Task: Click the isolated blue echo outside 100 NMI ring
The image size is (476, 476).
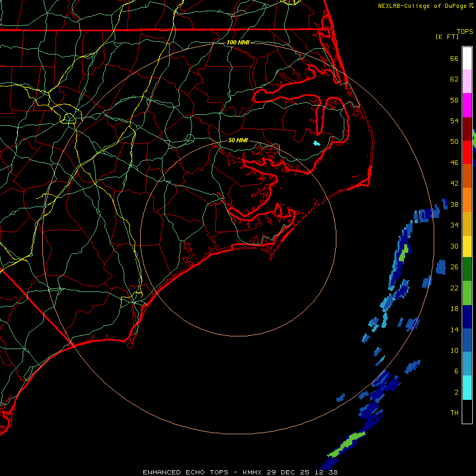Action: pos(441,267)
